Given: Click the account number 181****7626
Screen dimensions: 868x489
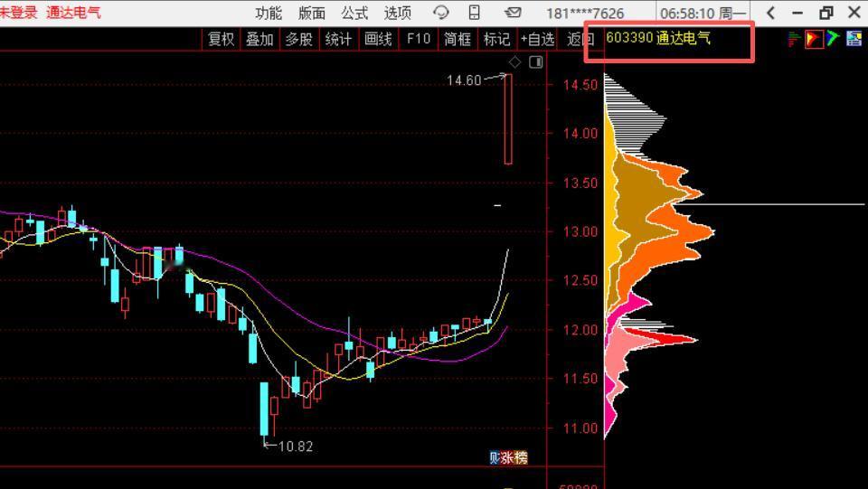Looking at the screenshot, I should pyautogui.click(x=585, y=14).
